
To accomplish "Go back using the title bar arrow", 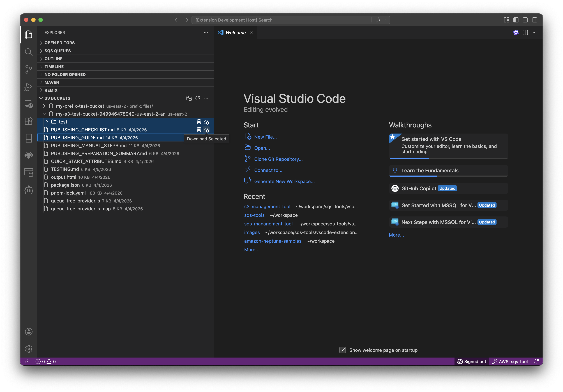I will (177, 20).
